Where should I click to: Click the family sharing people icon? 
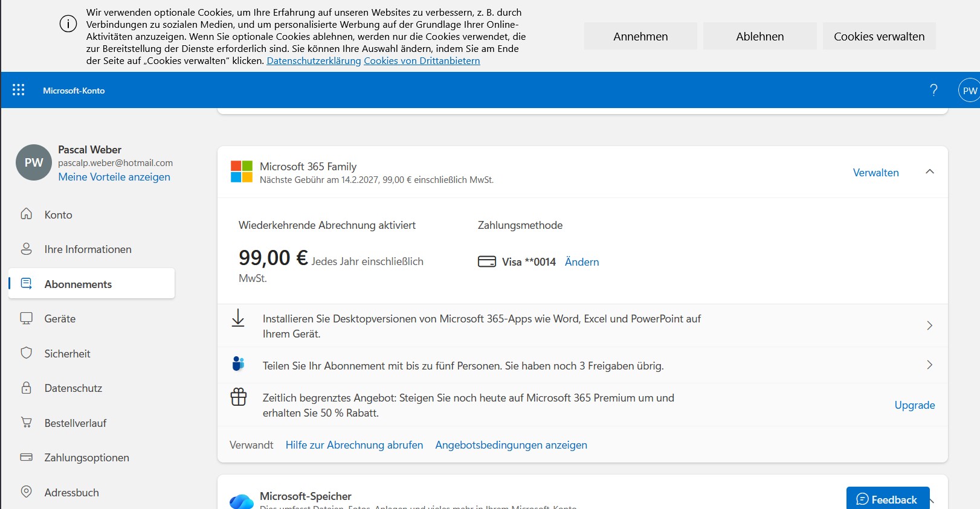(x=238, y=363)
